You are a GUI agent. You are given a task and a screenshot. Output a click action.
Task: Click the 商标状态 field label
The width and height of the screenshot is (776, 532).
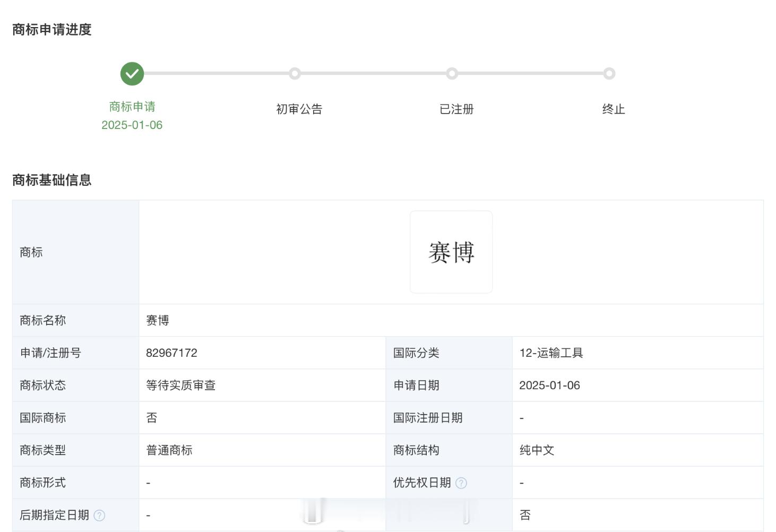(43, 385)
